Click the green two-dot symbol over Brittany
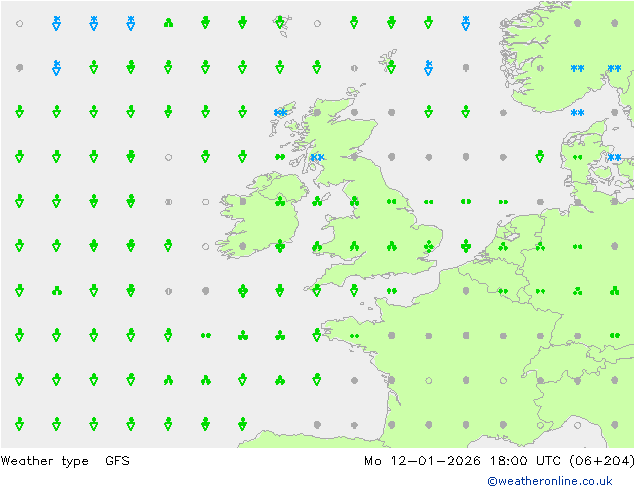 (354, 336)
